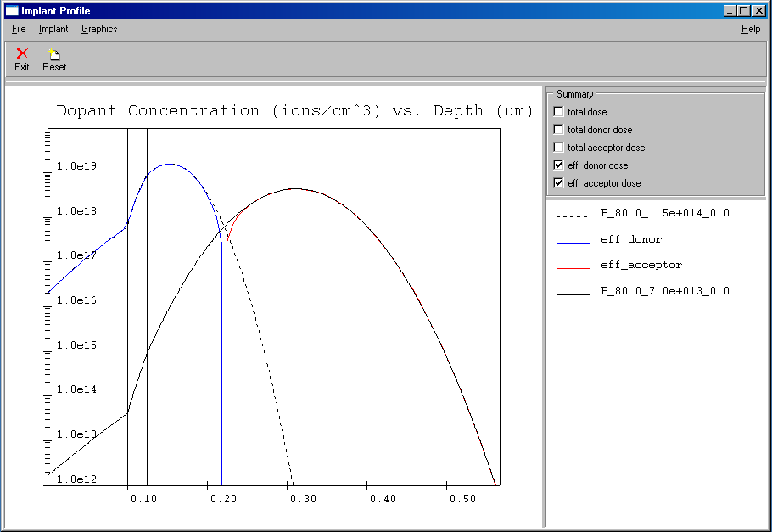Click the red eff_acceptor legend line swatch
The height and width of the screenshot is (532, 772).
click(573, 268)
